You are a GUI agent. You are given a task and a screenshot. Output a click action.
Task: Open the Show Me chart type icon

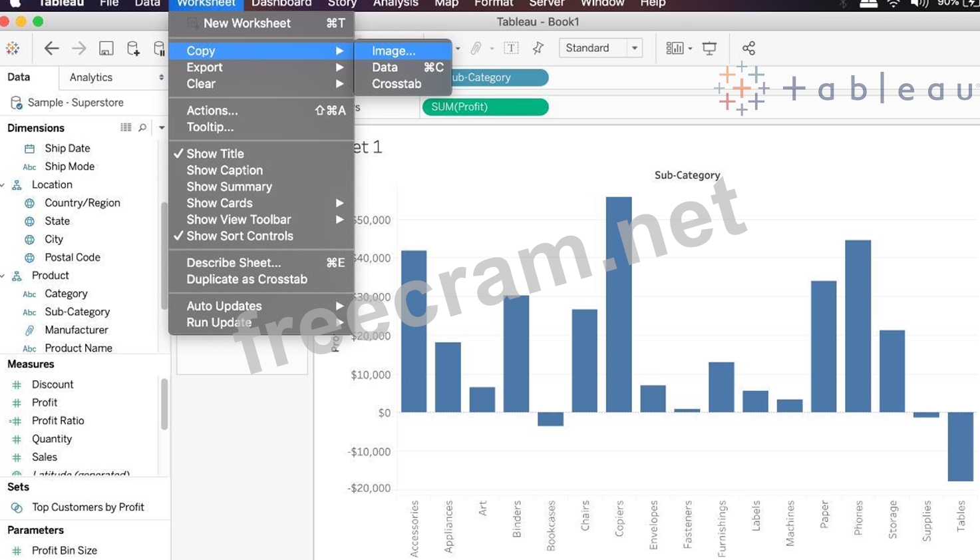[x=675, y=48]
